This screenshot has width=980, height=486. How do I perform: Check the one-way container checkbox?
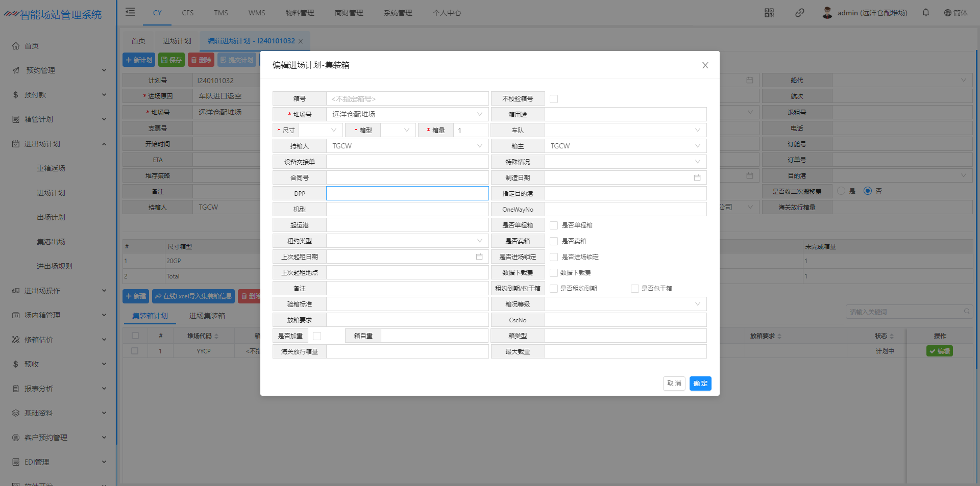[554, 225]
